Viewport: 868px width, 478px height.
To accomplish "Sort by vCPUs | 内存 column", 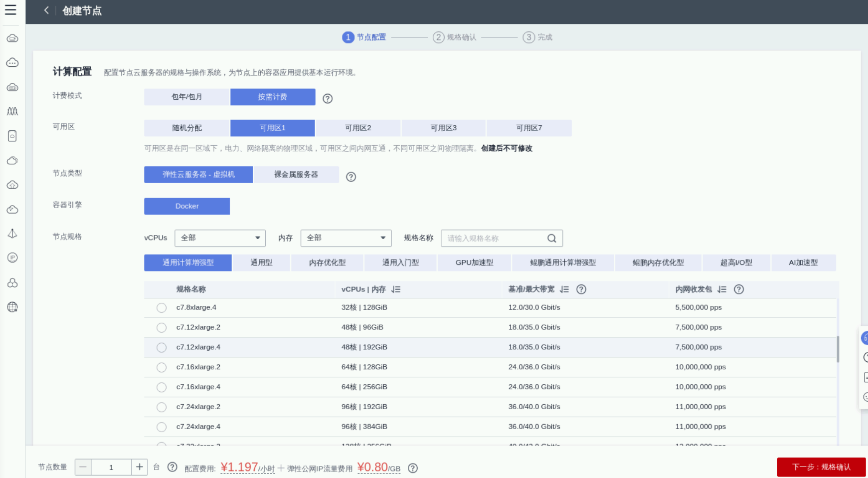I will (396, 289).
